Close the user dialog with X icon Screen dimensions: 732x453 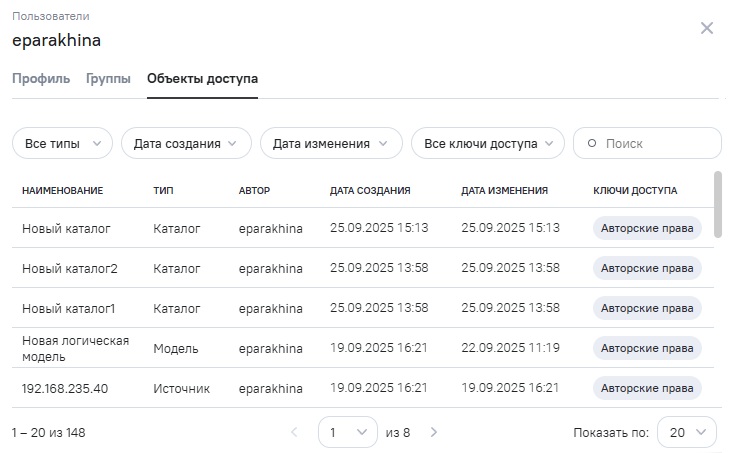707,28
